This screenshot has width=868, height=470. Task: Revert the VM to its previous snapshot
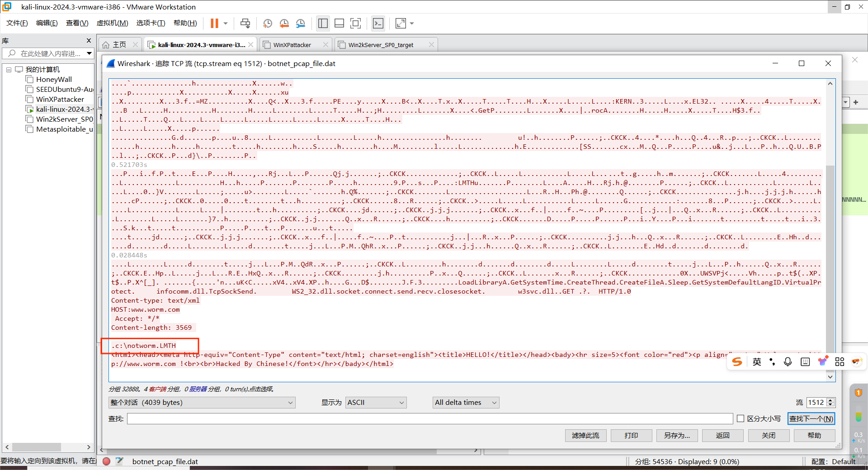pos(284,24)
